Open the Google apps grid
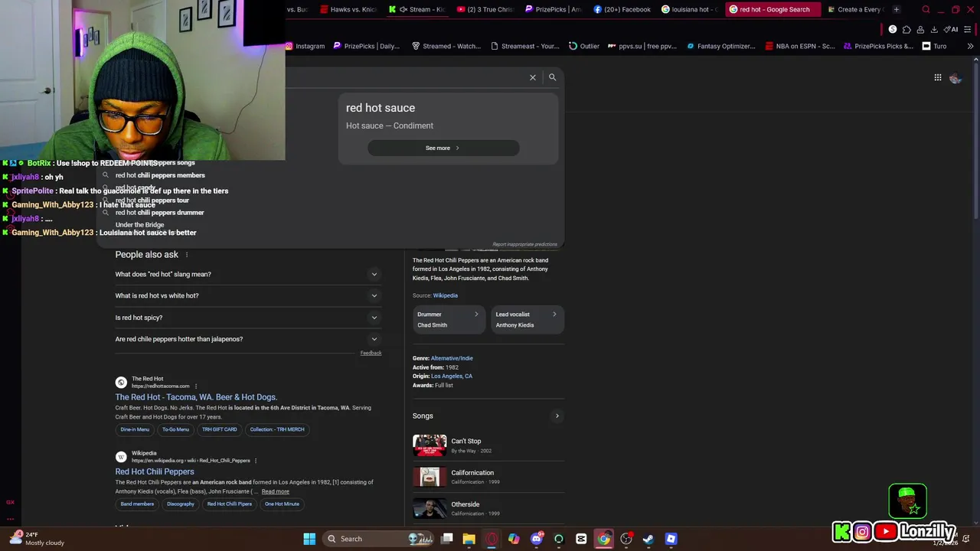This screenshot has height=551, width=980. 937,77
